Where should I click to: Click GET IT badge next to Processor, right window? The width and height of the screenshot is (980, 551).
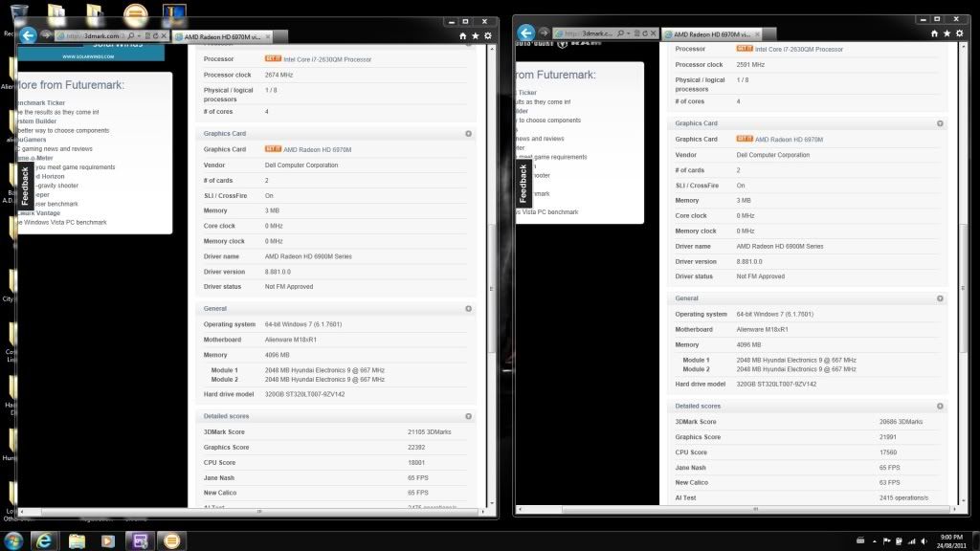[x=745, y=49]
